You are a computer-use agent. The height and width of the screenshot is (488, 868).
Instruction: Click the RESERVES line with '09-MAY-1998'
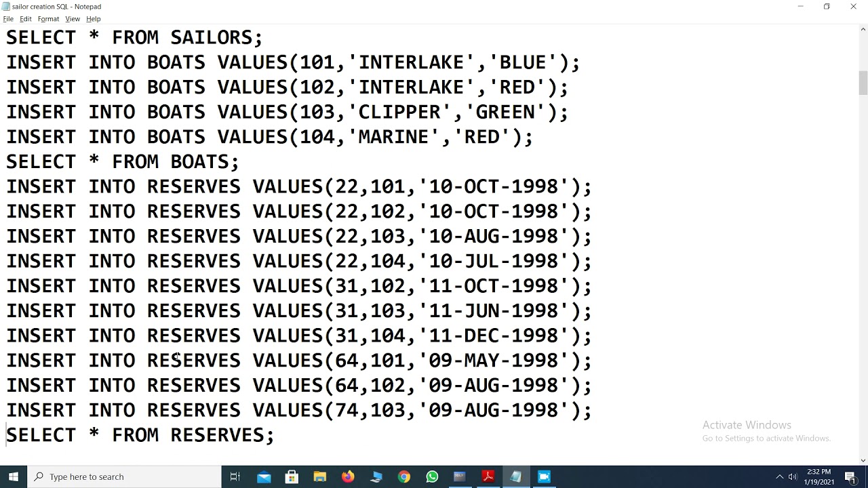299,361
